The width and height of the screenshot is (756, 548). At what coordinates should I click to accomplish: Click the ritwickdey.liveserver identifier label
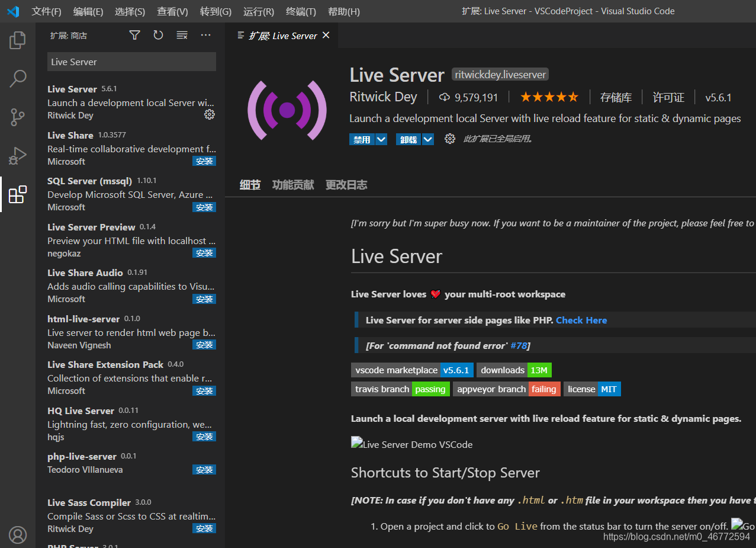(x=500, y=75)
